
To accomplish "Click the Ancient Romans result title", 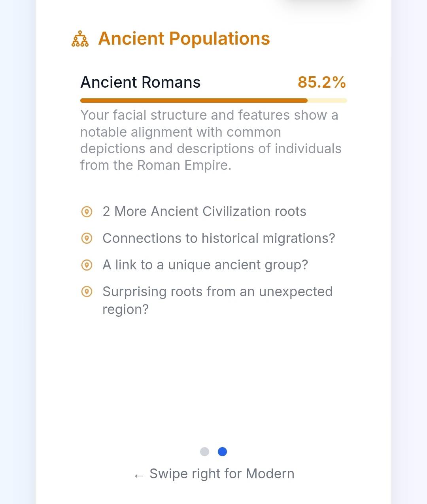I will (140, 82).
